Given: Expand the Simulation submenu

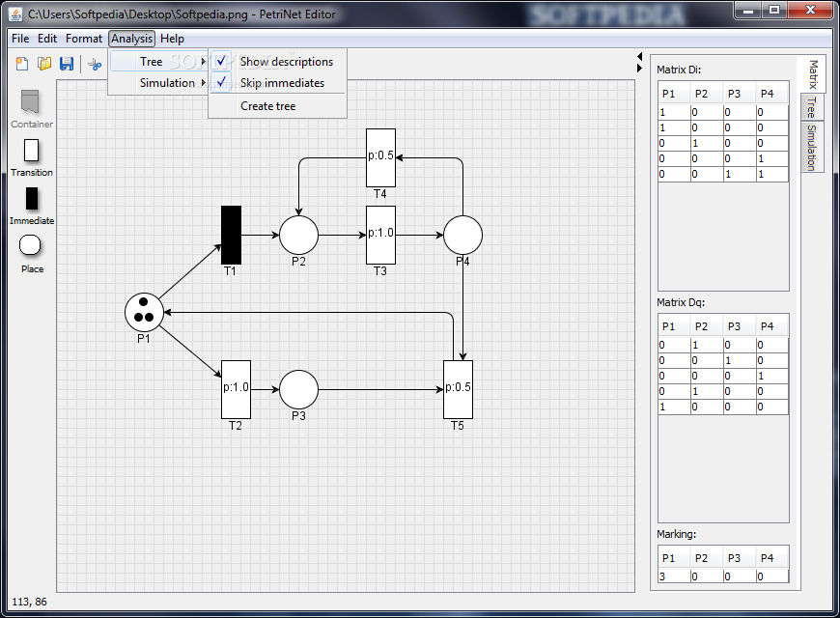Looking at the screenshot, I should tap(158, 82).
